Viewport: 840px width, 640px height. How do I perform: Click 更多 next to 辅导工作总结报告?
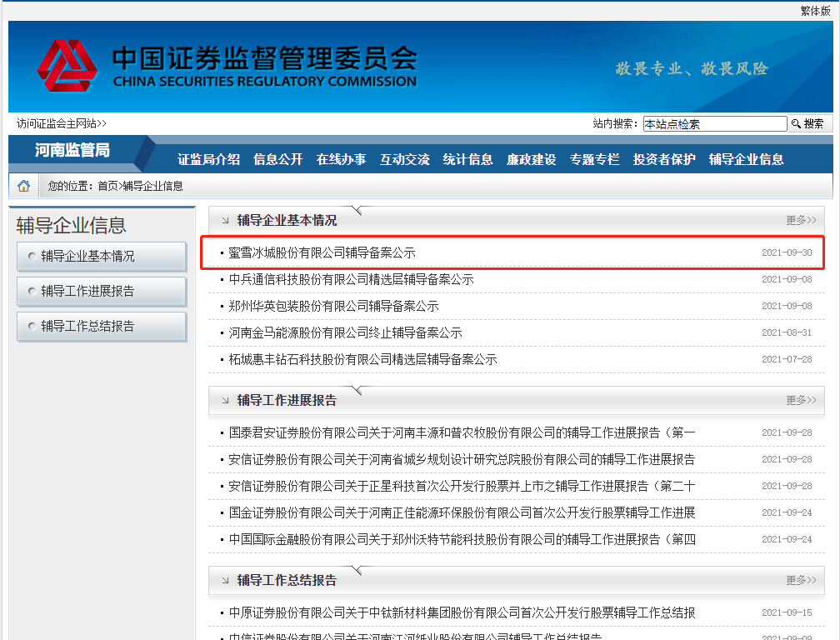pyautogui.click(x=801, y=580)
